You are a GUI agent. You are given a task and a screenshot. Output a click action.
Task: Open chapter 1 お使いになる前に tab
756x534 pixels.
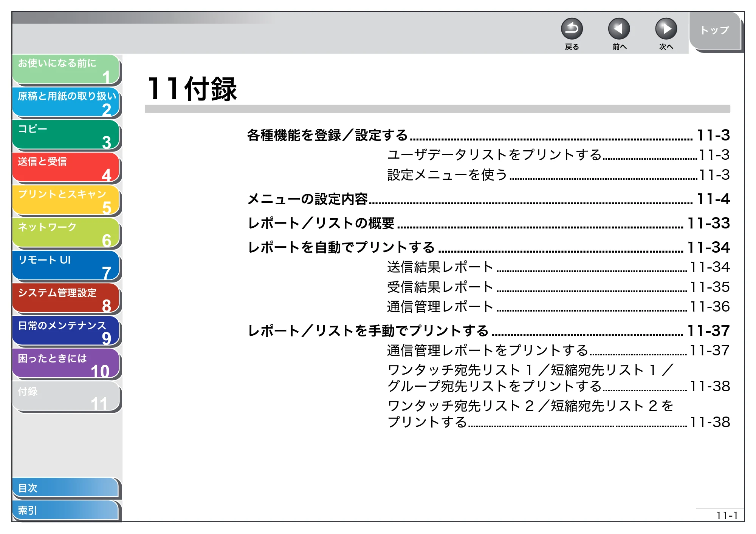[66, 69]
